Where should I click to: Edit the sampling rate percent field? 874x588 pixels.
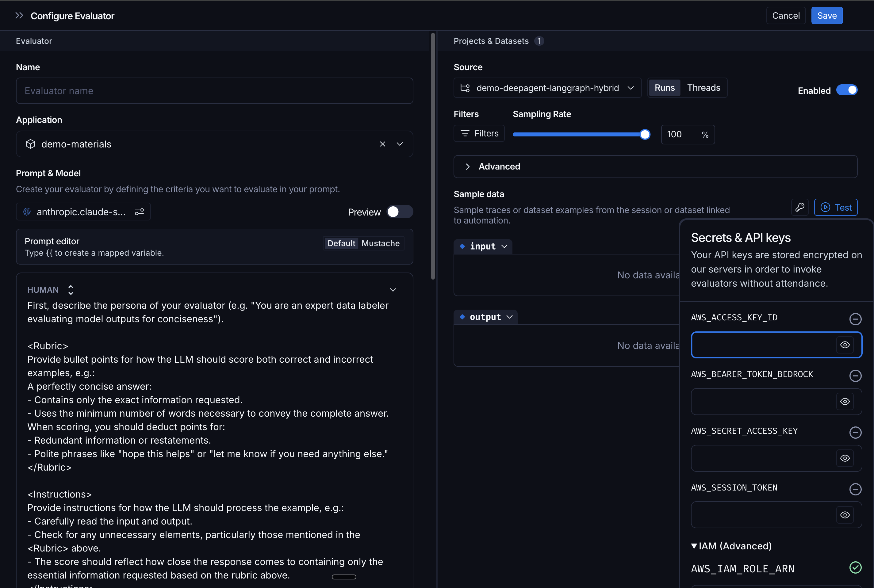pos(688,134)
